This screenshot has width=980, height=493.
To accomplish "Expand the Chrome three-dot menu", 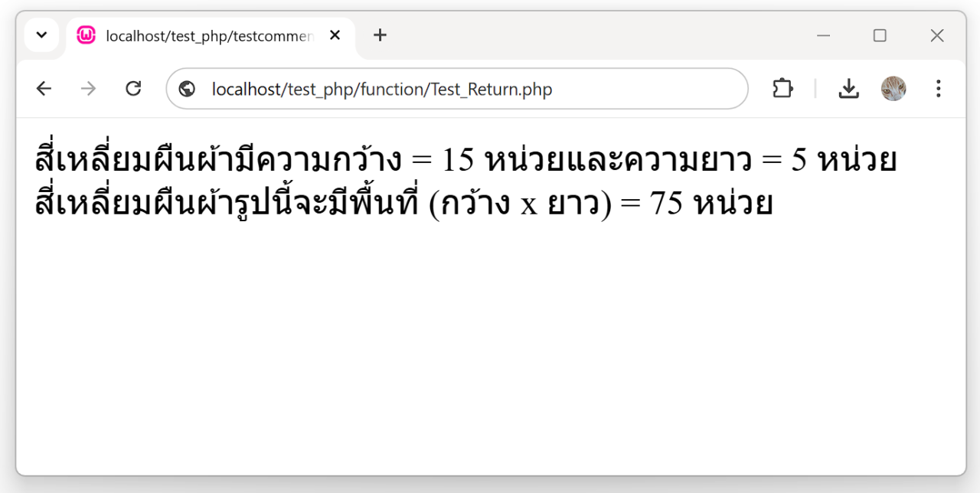I will (938, 89).
